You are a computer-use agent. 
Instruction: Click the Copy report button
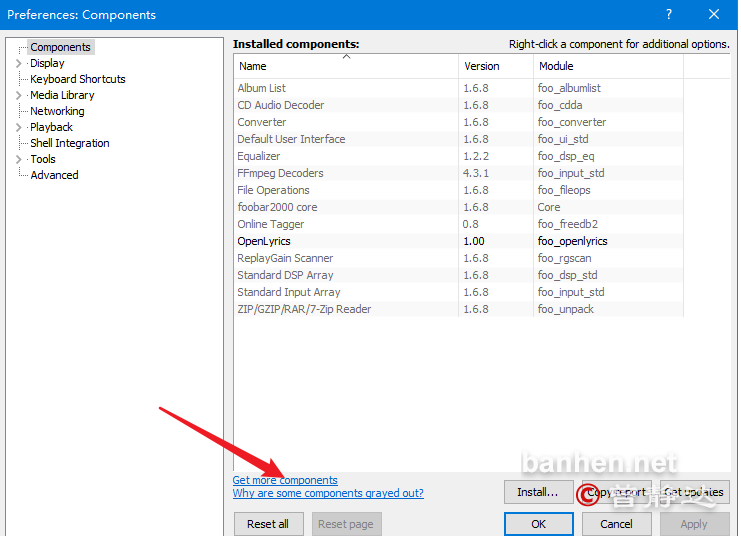[616, 492]
